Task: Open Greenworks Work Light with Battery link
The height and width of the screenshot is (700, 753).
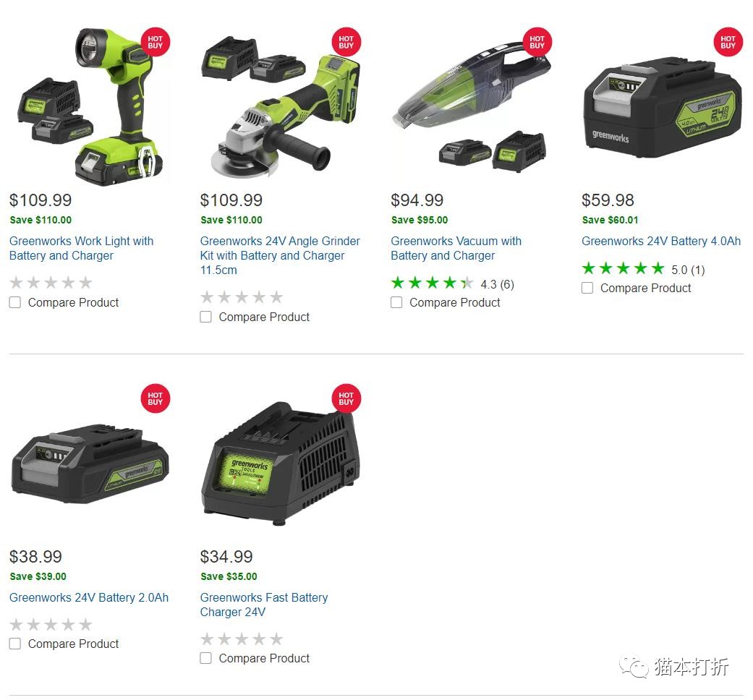Action: pos(81,248)
